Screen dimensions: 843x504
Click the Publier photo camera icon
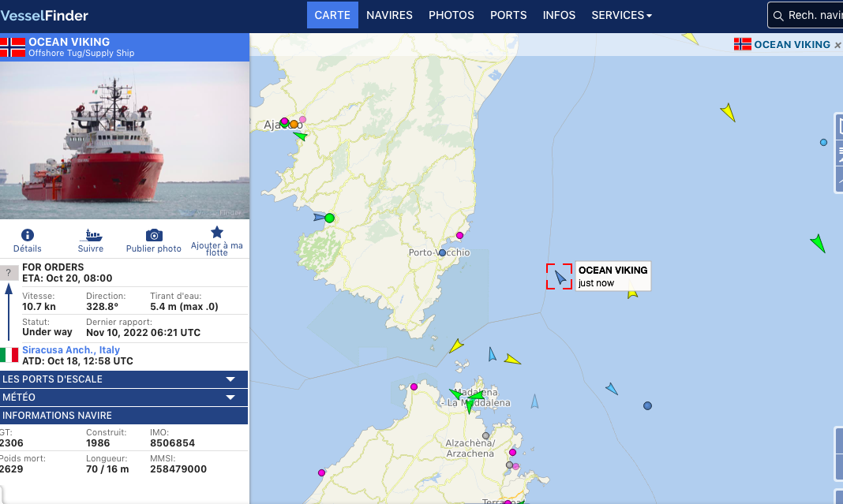(154, 236)
